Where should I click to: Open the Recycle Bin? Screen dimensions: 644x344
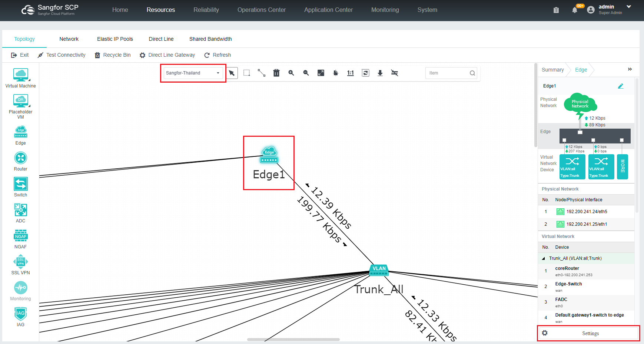[x=113, y=55]
